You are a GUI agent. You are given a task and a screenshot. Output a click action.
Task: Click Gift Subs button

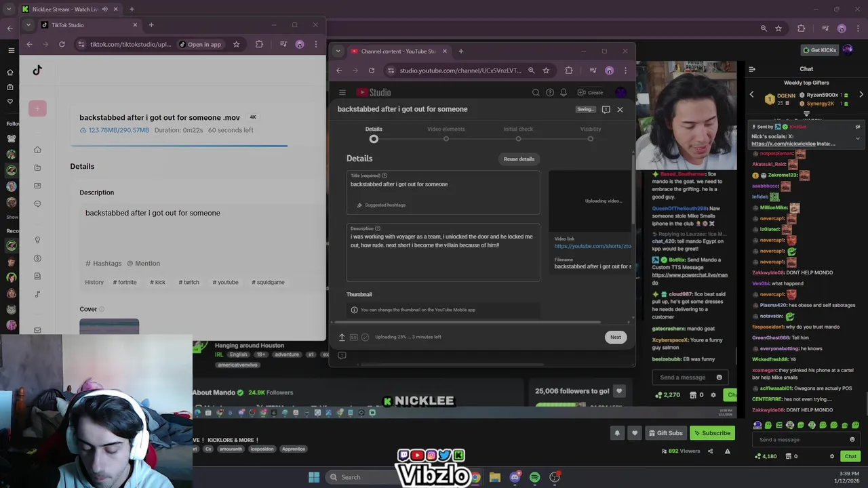(x=665, y=433)
